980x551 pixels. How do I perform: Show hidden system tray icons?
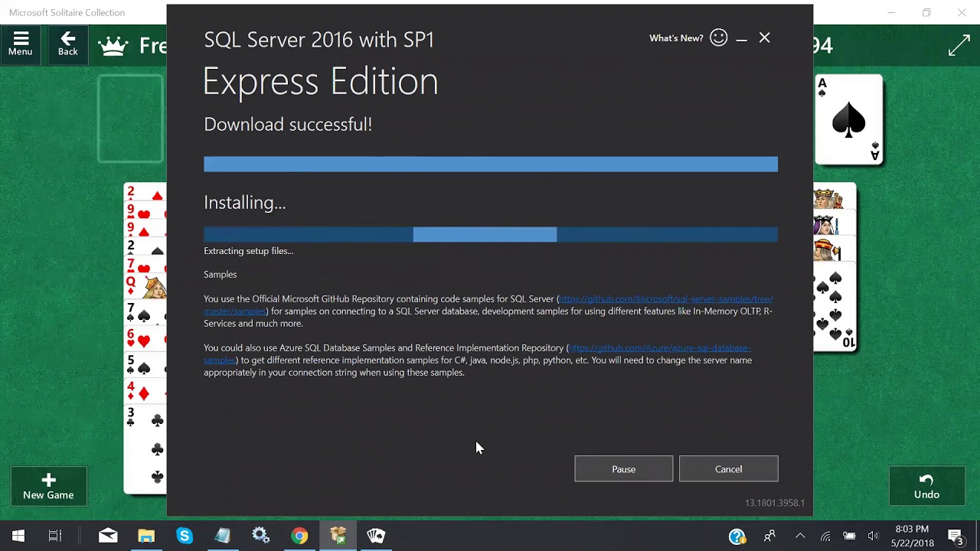tap(800, 536)
